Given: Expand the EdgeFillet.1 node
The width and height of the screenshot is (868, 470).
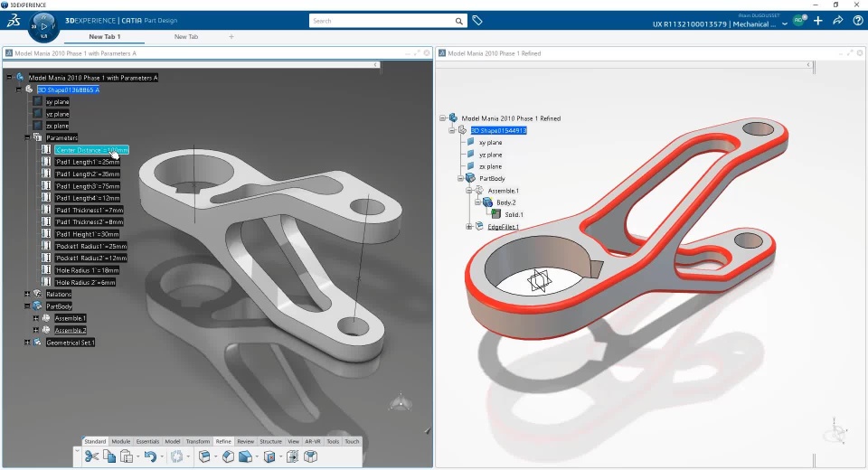Looking at the screenshot, I should pyautogui.click(x=469, y=227).
